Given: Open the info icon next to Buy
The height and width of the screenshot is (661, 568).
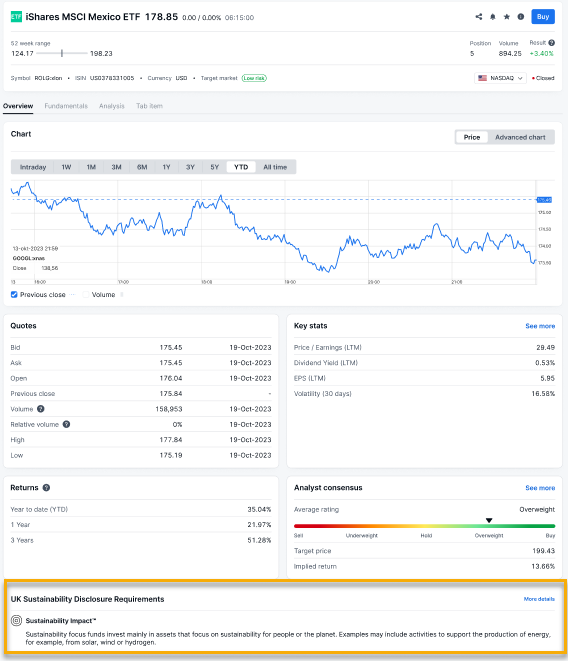Looking at the screenshot, I should pyautogui.click(x=521, y=17).
